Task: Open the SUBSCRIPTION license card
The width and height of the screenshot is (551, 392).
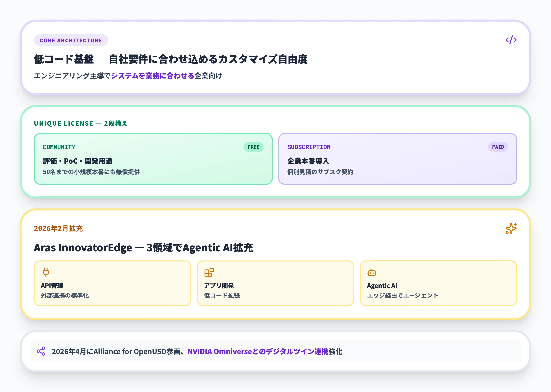Action: (398, 159)
